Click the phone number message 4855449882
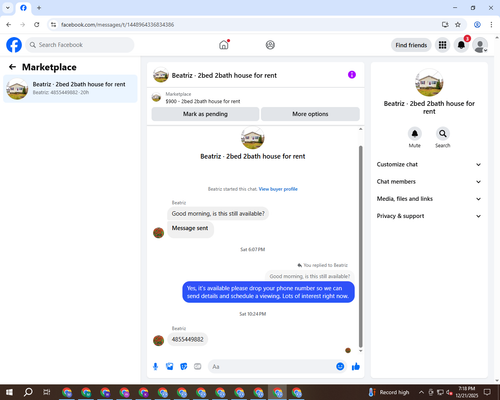This screenshot has width=500, height=400. tap(187, 339)
